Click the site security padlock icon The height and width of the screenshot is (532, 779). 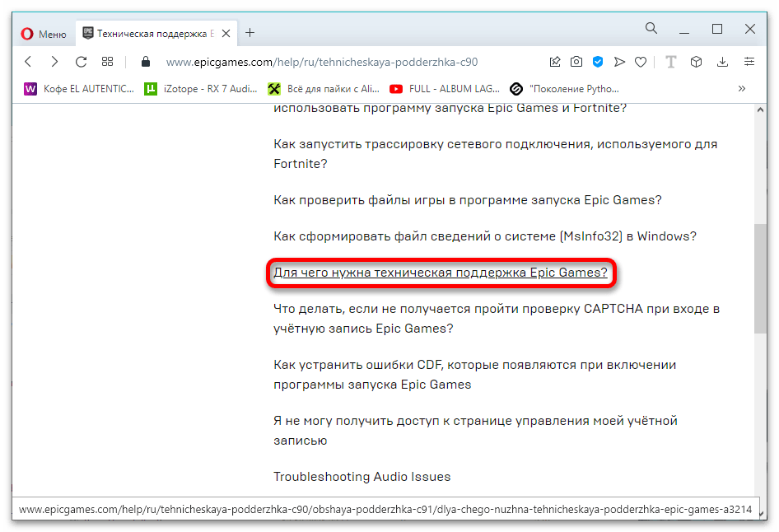146,62
